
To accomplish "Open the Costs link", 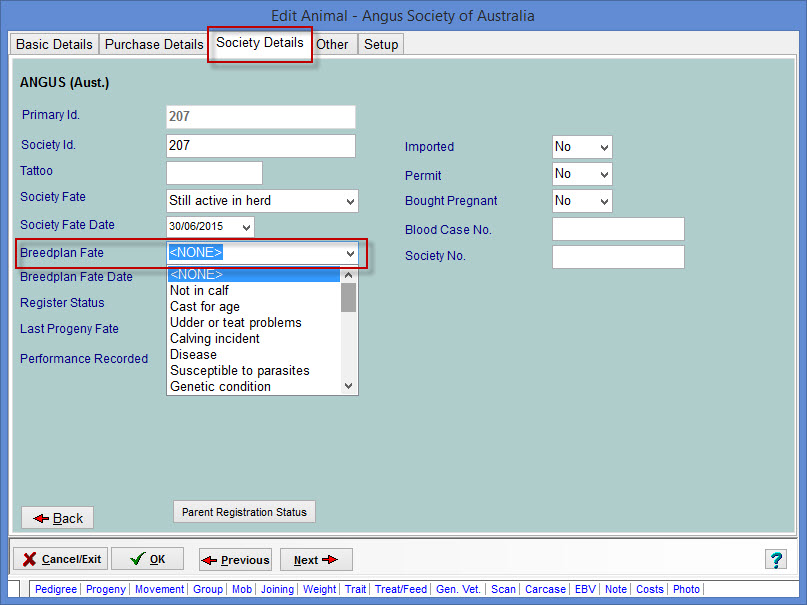I will [x=650, y=589].
